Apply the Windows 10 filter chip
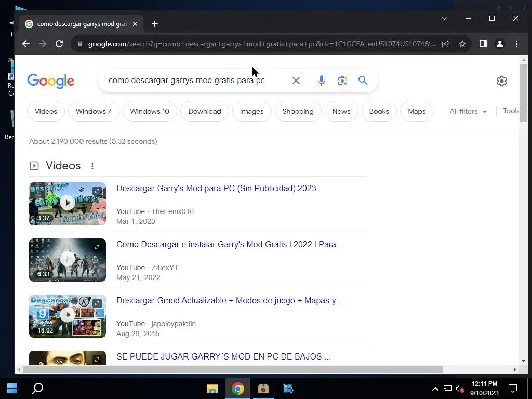 [x=150, y=111]
